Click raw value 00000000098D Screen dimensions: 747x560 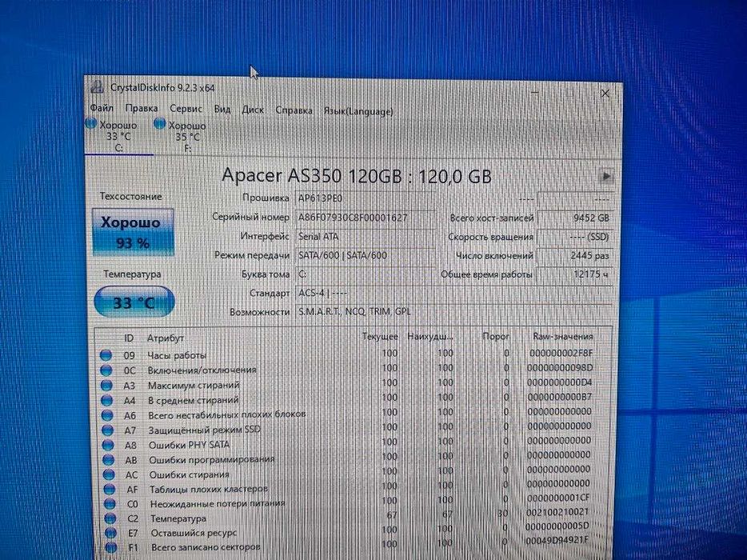560,368
